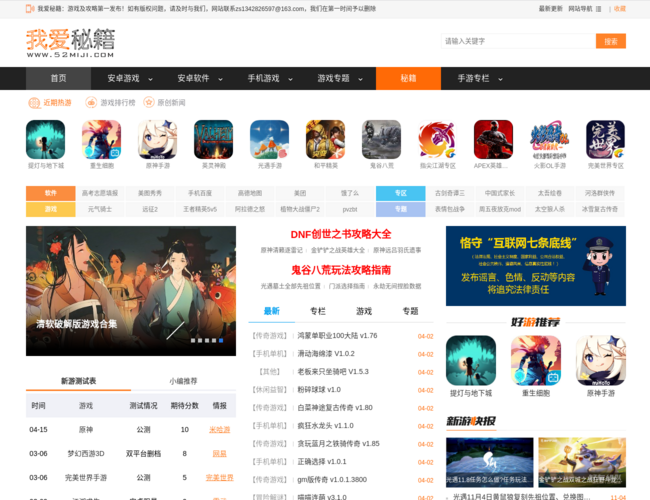This screenshot has width=650, height=500.
Task: Click the 和平精英 game icon
Action: [x=325, y=140]
